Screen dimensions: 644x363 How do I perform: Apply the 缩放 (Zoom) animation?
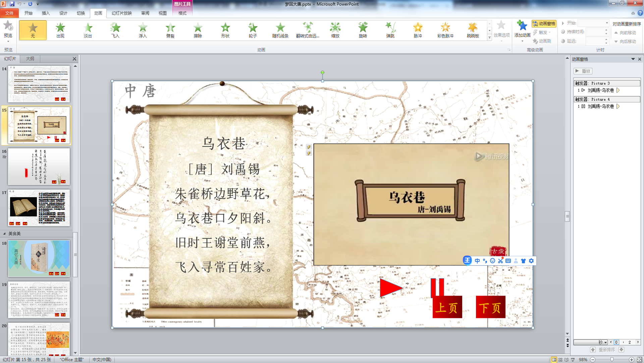click(335, 30)
